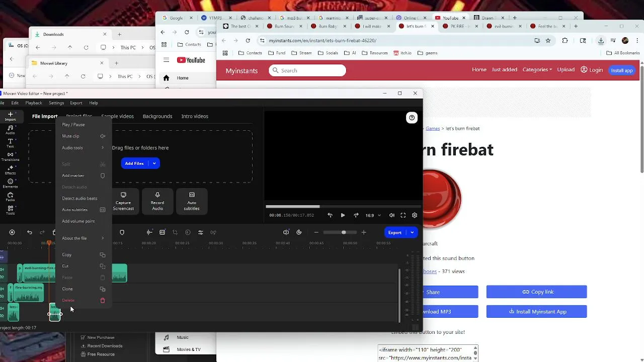Choose Cut in context menu
Viewport: 644px width, 362px height.
click(x=84, y=266)
